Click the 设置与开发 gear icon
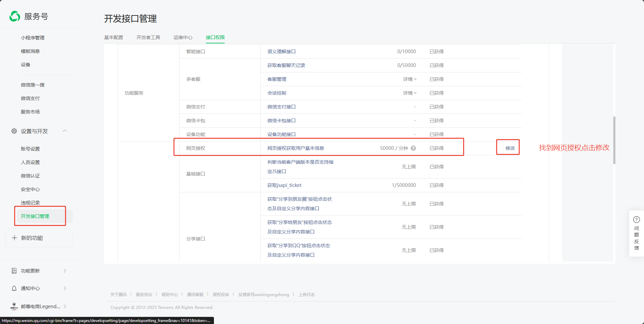 pos(14,131)
